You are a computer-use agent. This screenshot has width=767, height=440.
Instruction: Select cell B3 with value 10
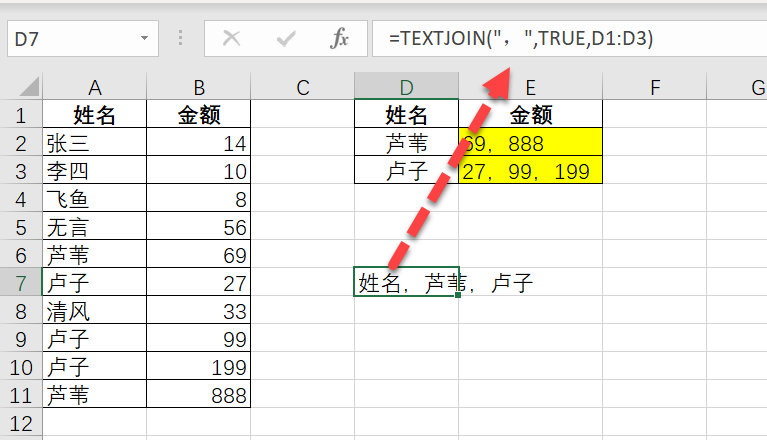[199, 171]
